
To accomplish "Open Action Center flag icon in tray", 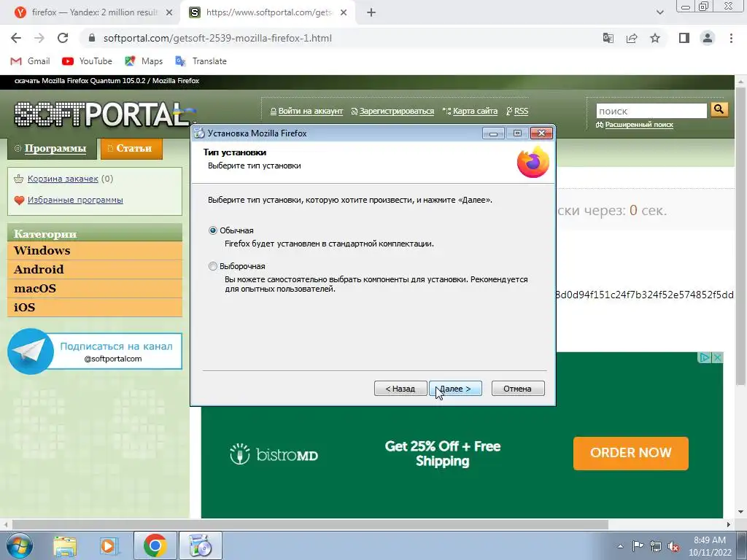I will pyautogui.click(x=638, y=546).
